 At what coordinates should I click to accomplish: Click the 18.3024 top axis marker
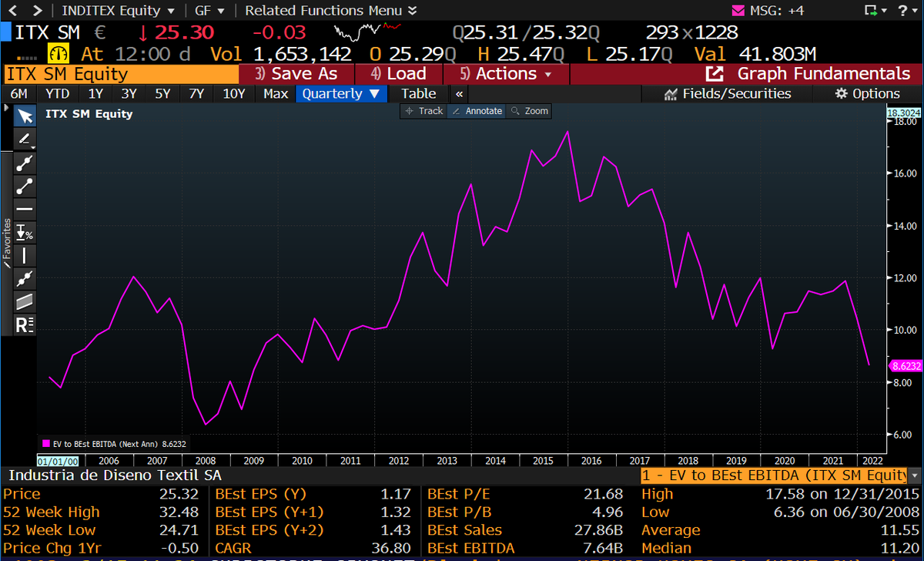(x=905, y=113)
